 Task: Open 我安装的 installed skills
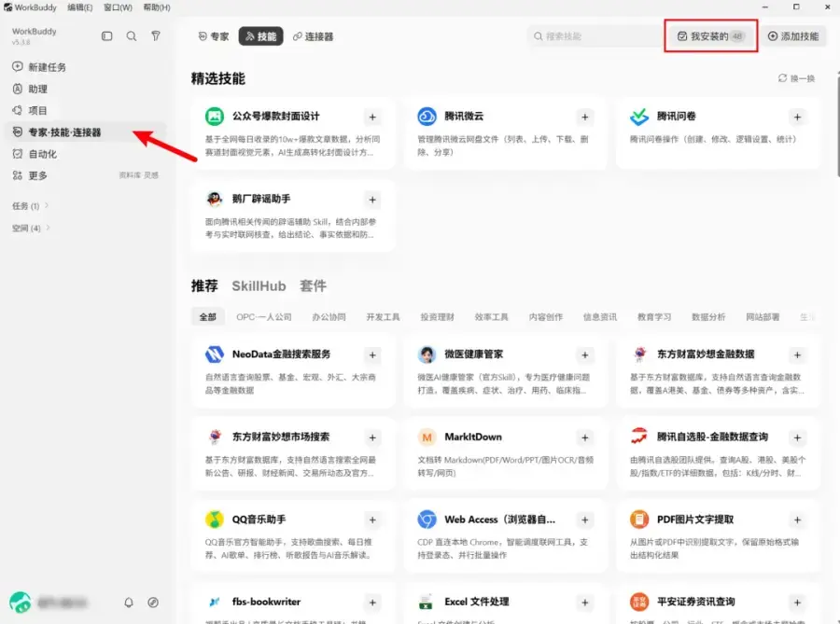711,35
